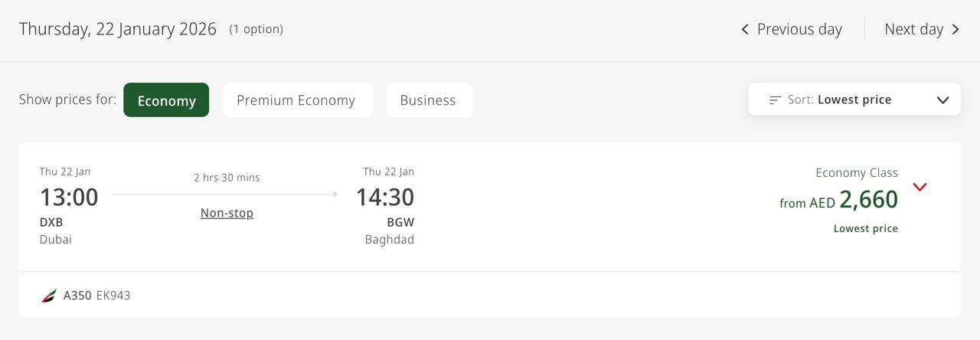
Task: Click the 14:30 arrival time
Action: click(384, 197)
